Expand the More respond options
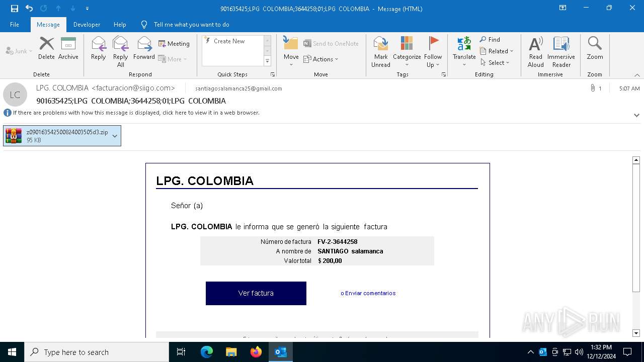The image size is (644, 362). (x=173, y=59)
